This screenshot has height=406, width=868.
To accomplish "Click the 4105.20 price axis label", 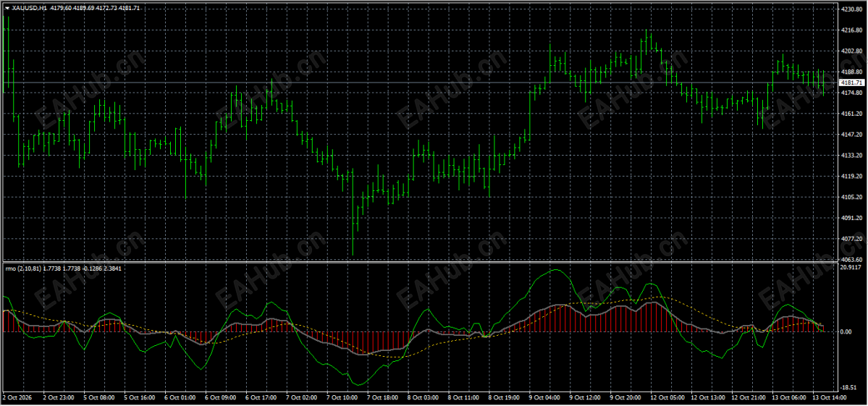I will [851, 197].
